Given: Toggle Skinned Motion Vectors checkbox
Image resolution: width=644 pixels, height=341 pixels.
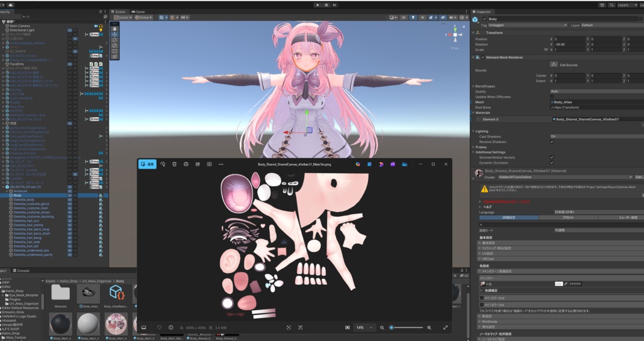Looking at the screenshot, I should 552,157.
